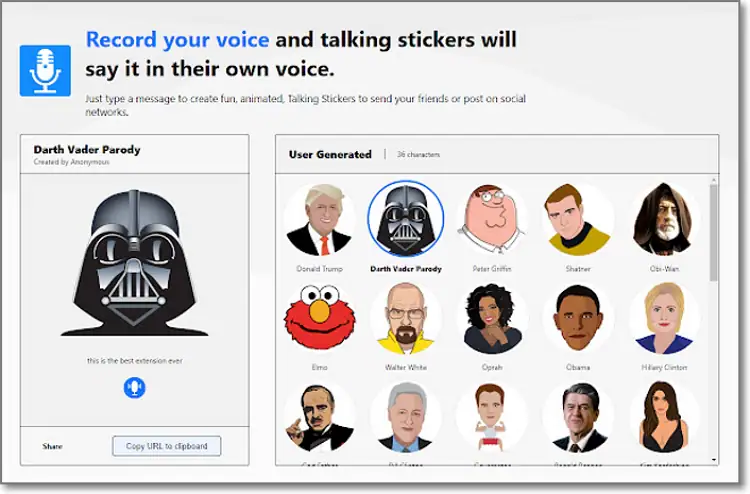The image size is (750, 494).
Task: Click the scrollbar up arrow in character list
Action: click(714, 180)
